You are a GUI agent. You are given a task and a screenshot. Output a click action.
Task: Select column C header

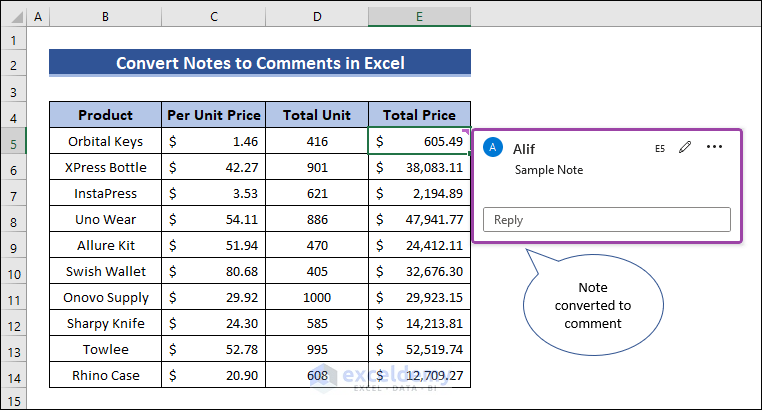(x=214, y=17)
